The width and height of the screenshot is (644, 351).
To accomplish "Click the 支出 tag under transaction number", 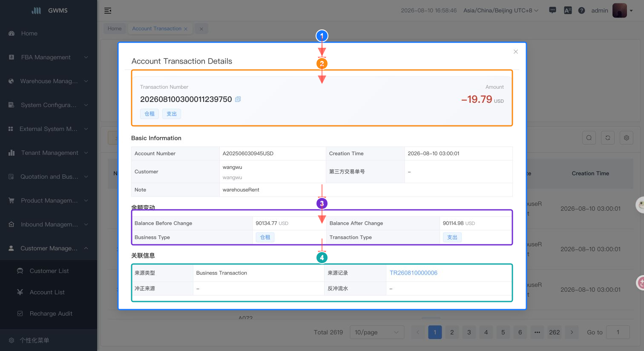I will tap(172, 114).
